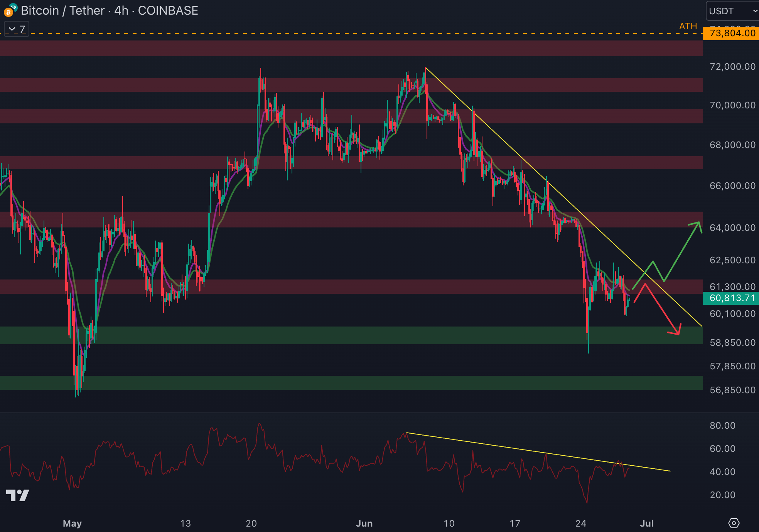Select the topmost red resistance zone rectangle
Image resolution: width=759 pixels, height=532 pixels.
click(x=347, y=49)
